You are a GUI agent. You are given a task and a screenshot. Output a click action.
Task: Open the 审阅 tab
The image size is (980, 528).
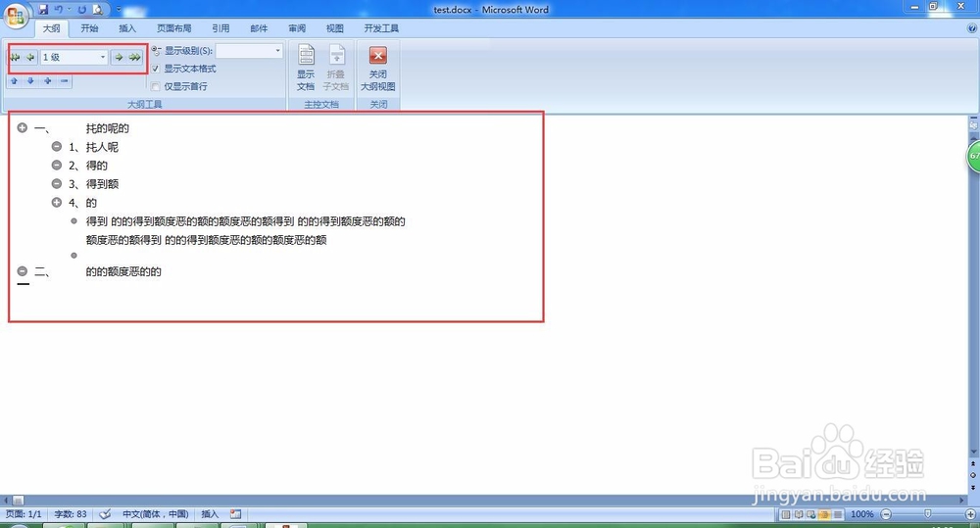click(x=297, y=28)
